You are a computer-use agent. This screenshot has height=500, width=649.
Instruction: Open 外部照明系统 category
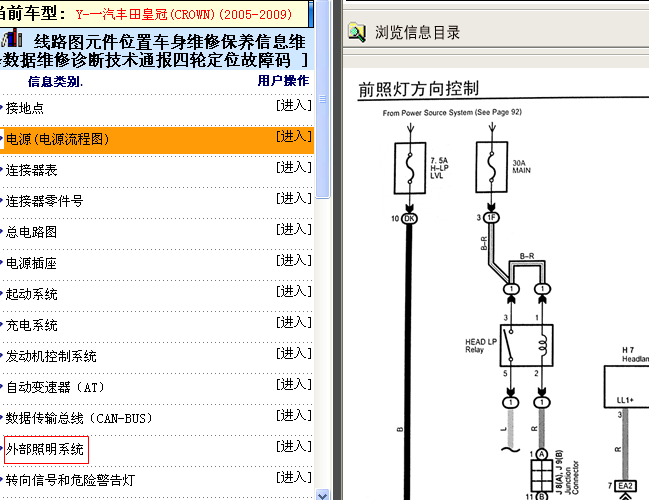pos(45,450)
